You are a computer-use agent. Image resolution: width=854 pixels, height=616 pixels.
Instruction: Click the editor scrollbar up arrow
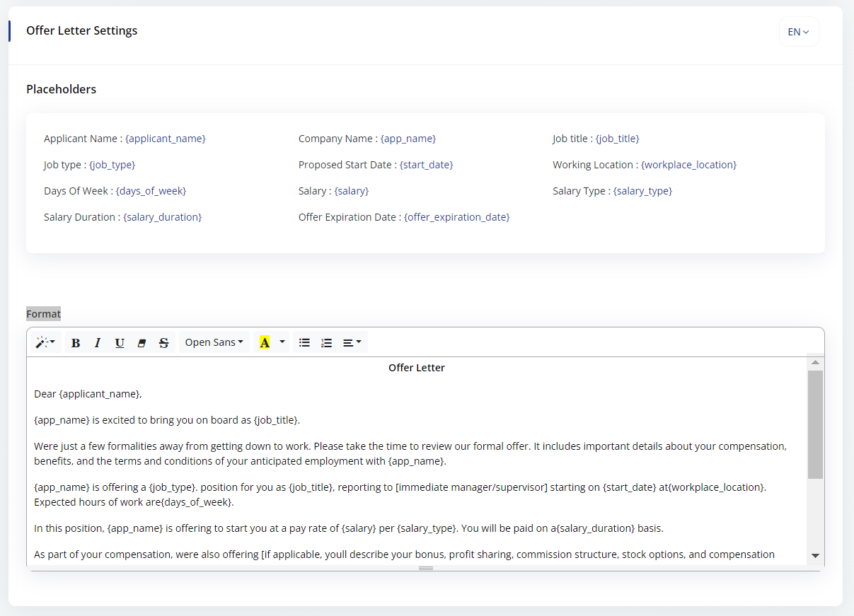(x=815, y=363)
